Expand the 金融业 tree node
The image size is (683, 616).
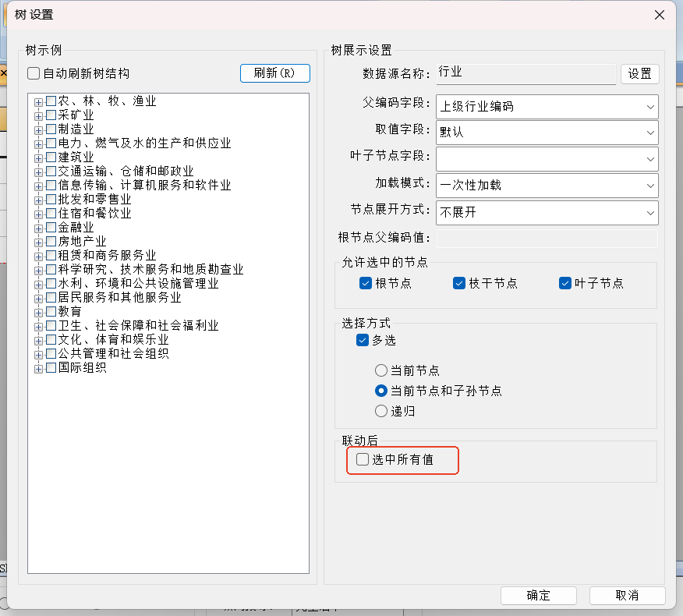pos(38,228)
